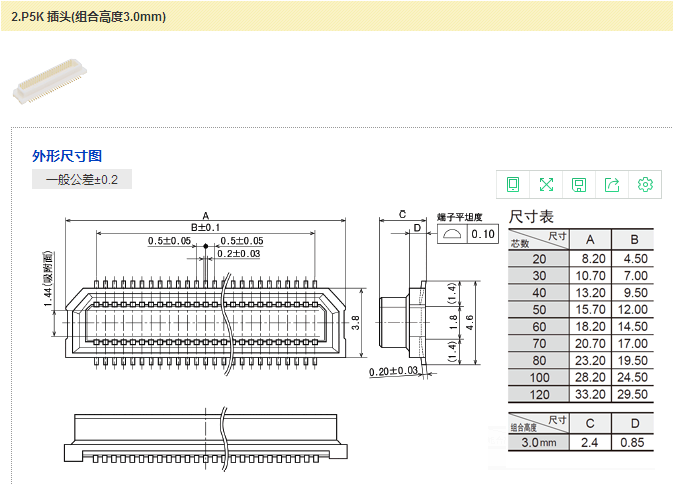673x484 pixels.
Task: Expand image with the fullscreen arrows icon
Action: pyautogui.click(x=546, y=184)
